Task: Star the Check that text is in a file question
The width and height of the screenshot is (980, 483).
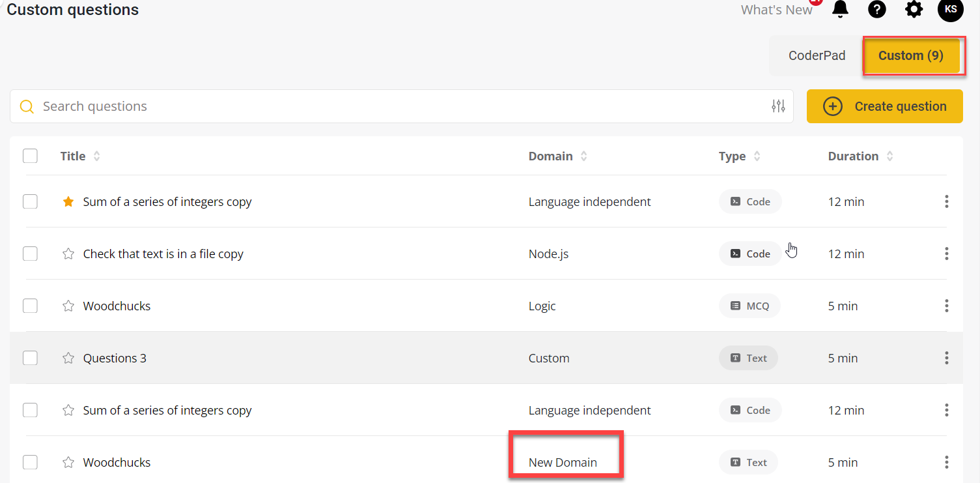Action: point(68,254)
